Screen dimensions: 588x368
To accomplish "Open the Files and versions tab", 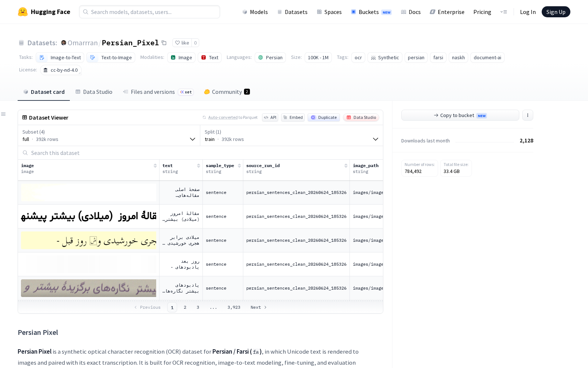I will [x=158, y=92].
